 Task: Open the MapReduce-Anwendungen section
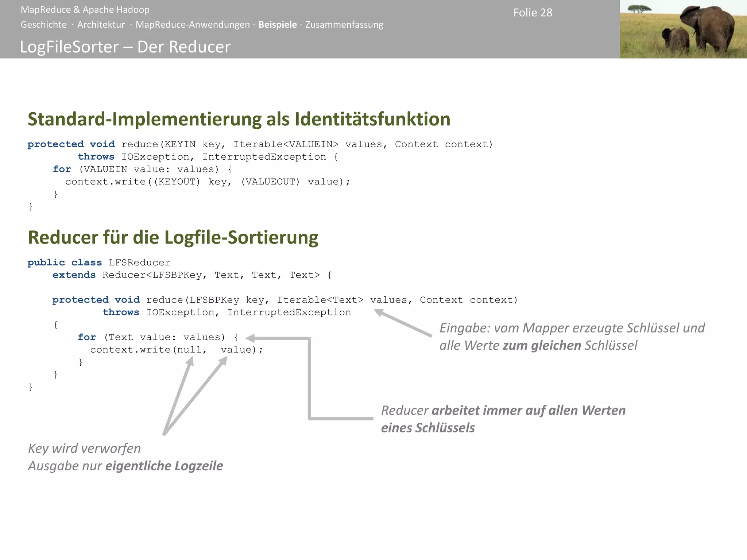pyautogui.click(x=193, y=25)
